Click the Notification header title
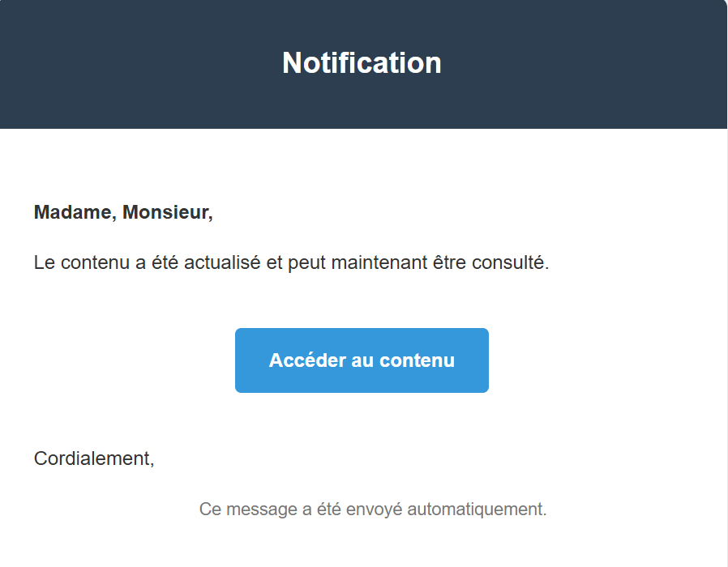 tap(362, 62)
